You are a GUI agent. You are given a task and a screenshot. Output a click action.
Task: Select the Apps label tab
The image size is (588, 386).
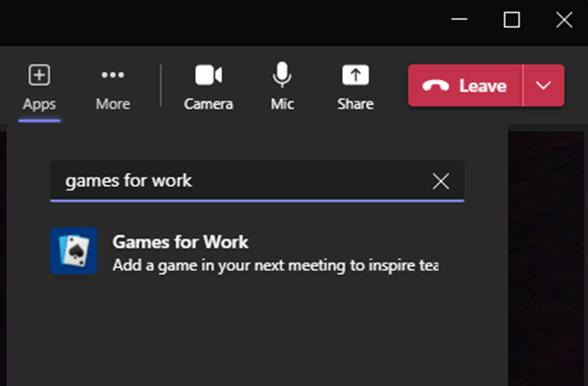(x=39, y=104)
